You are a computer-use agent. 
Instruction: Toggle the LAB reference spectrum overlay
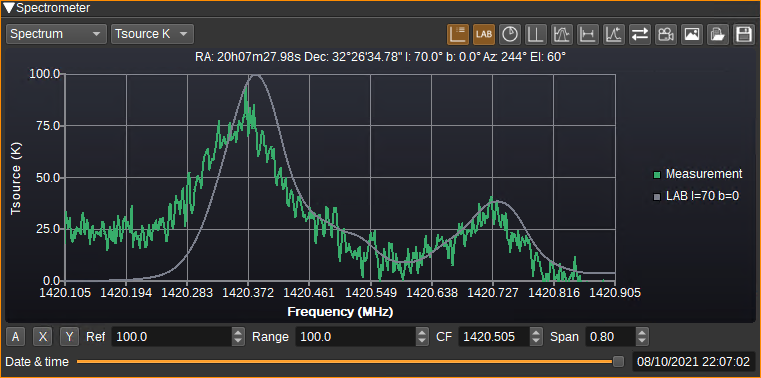click(484, 34)
